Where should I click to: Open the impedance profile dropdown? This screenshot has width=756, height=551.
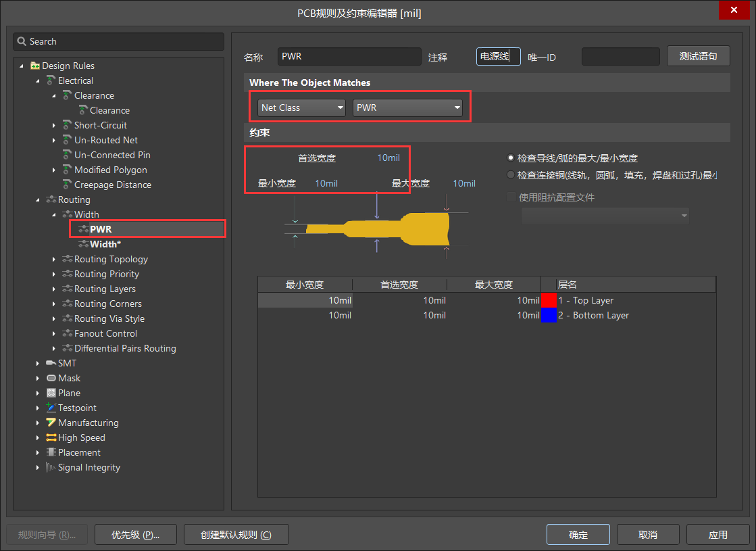[x=605, y=216]
